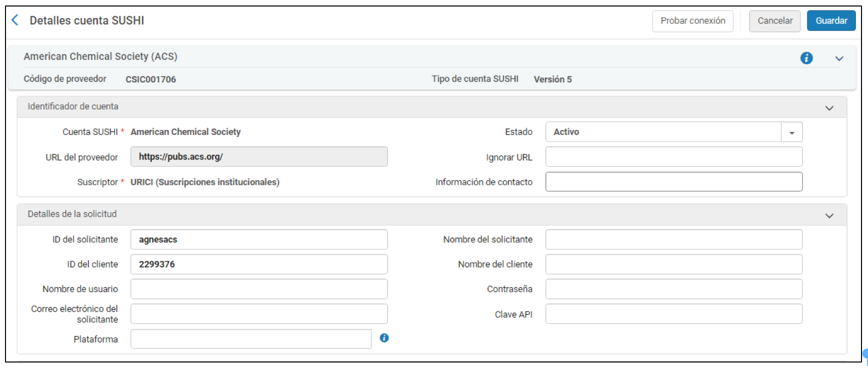Click Guardar to save the account

pyautogui.click(x=831, y=21)
